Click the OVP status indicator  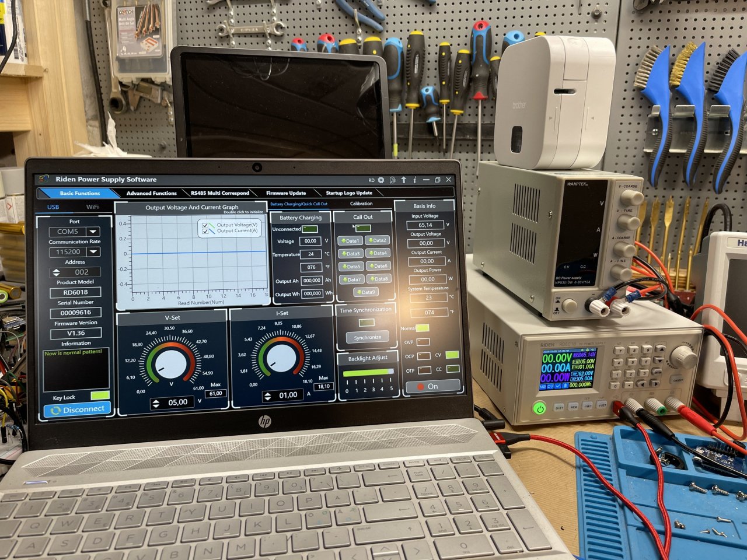pyautogui.click(x=423, y=342)
